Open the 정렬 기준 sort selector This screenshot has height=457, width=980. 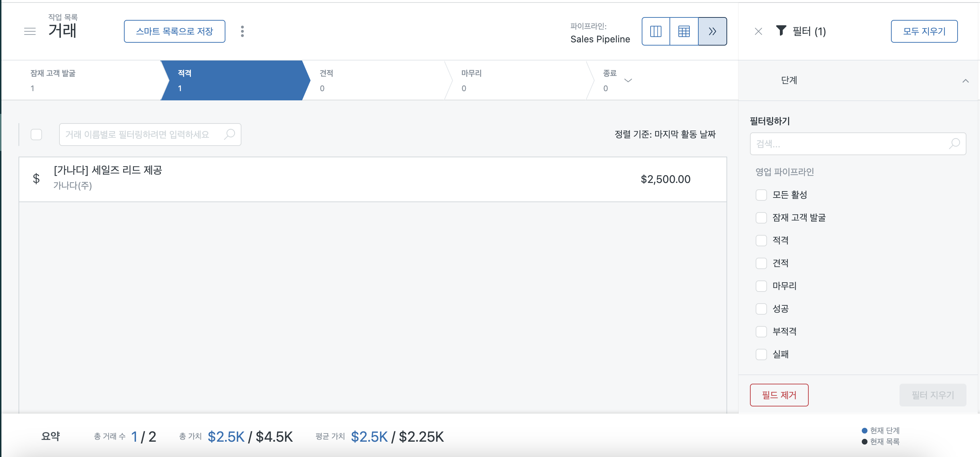click(x=664, y=134)
